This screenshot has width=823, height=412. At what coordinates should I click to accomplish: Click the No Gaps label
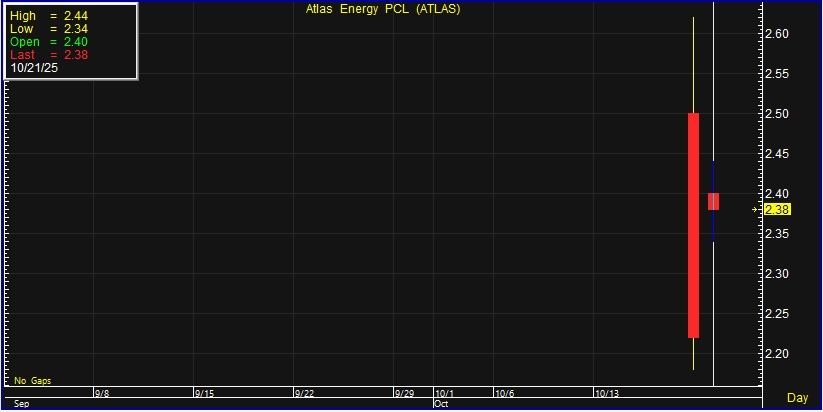(x=32, y=381)
